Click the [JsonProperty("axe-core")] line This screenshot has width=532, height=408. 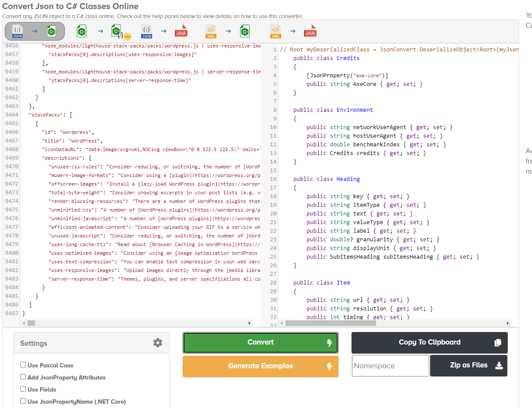point(347,75)
